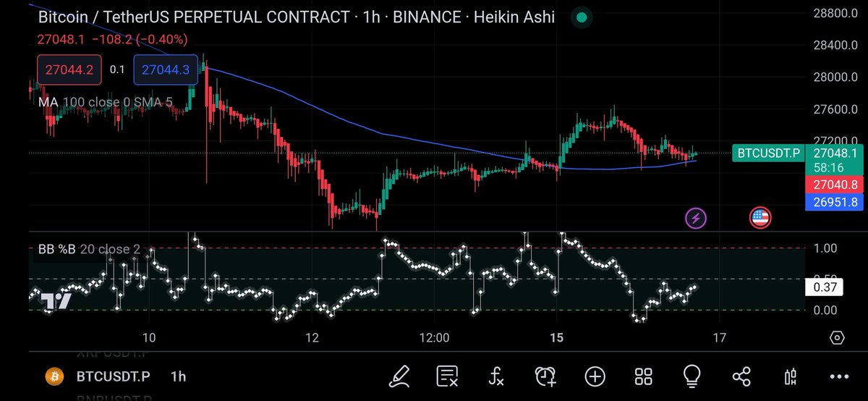Viewport: 868px width, 401px height.
Task: Tap the 1.00 indicator axis label
Action: point(825,248)
